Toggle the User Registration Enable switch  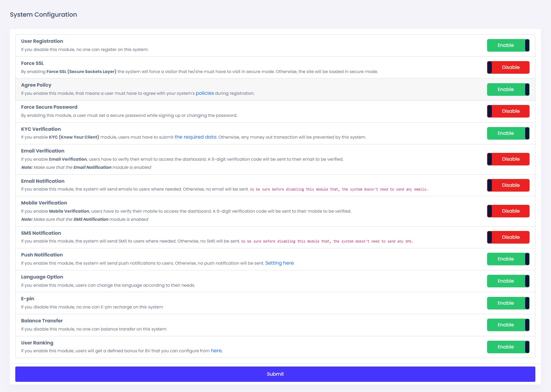(508, 45)
